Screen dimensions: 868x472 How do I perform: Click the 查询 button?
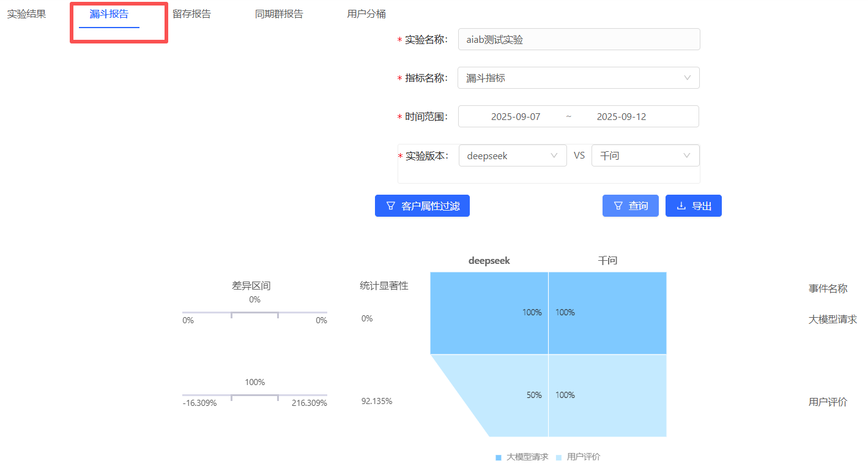(630, 206)
